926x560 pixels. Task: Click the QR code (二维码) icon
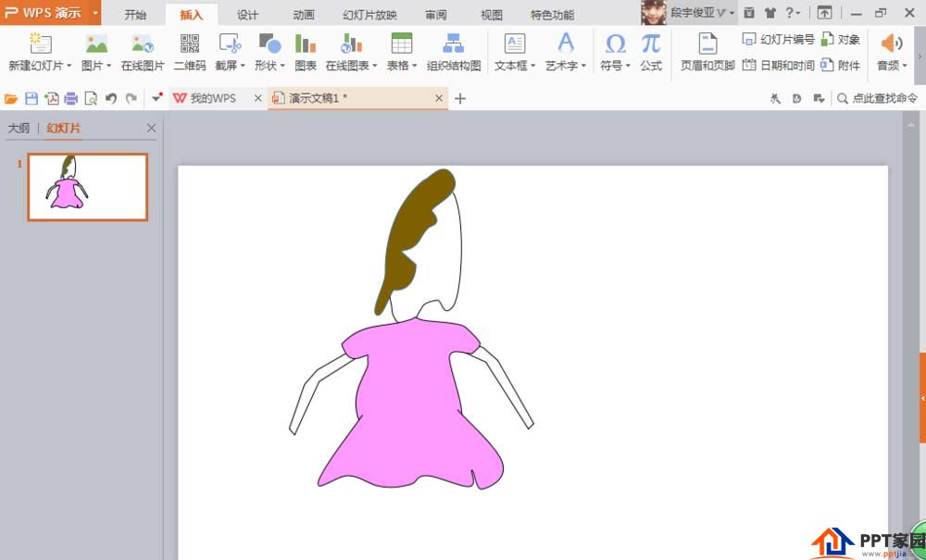(190, 52)
